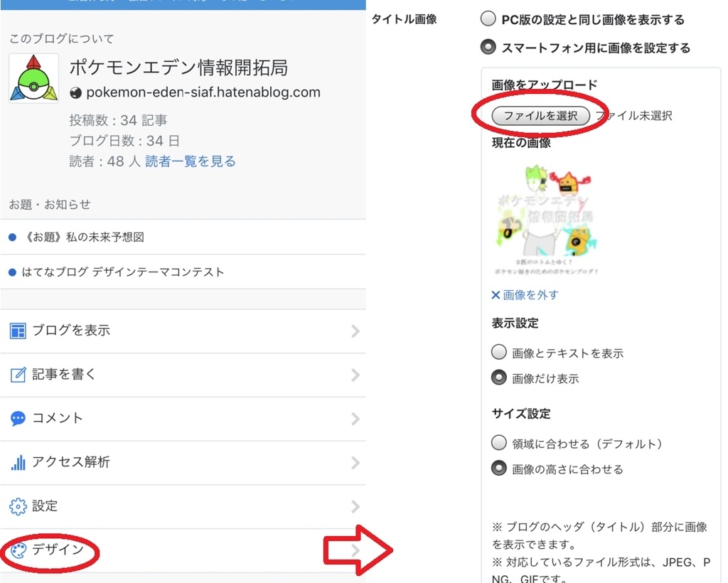Click the globe icon beside blog URL
The image size is (728, 583).
tap(75, 93)
